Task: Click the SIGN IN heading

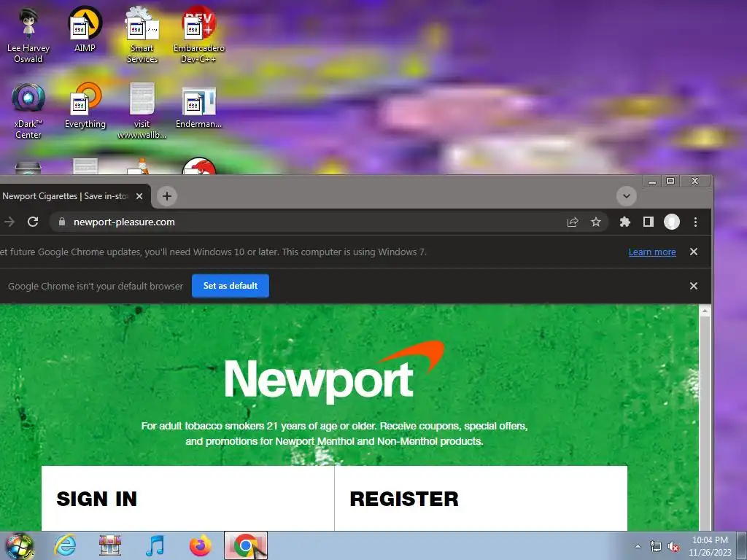Action: coord(97,499)
